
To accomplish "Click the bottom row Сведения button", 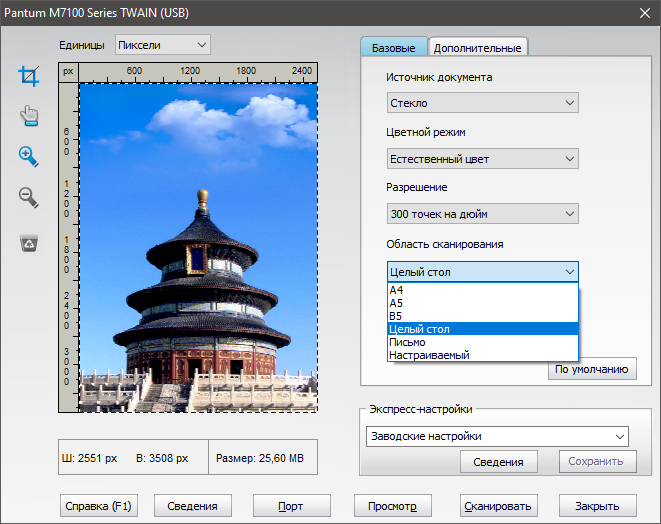I will (x=193, y=506).
